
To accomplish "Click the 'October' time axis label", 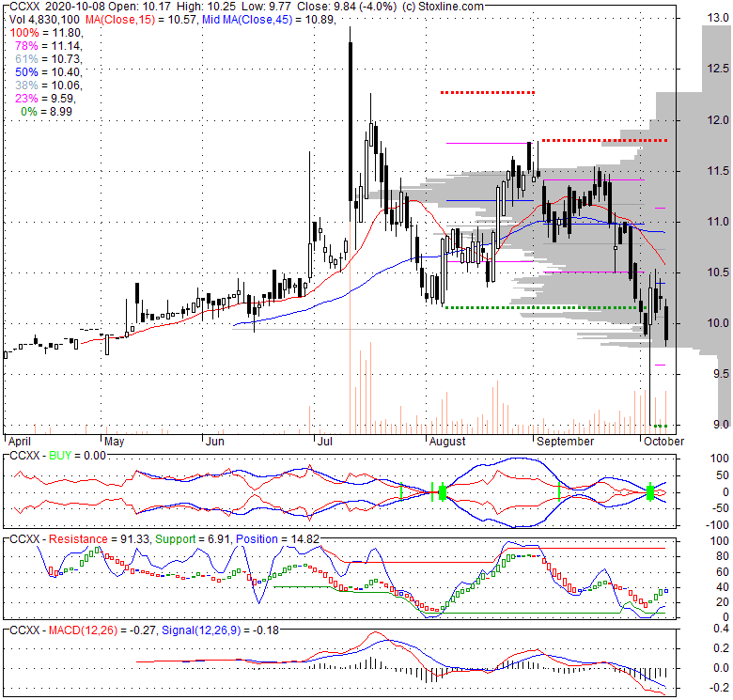I will 663,442.
